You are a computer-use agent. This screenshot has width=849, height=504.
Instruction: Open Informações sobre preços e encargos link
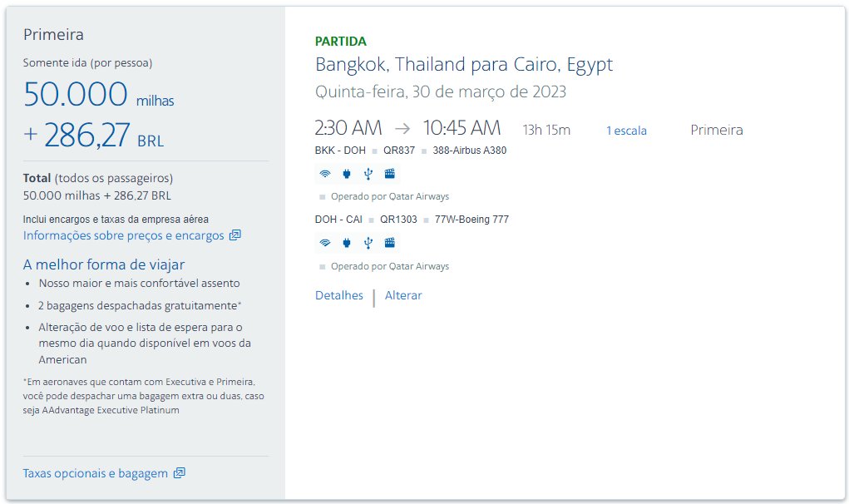123,235
